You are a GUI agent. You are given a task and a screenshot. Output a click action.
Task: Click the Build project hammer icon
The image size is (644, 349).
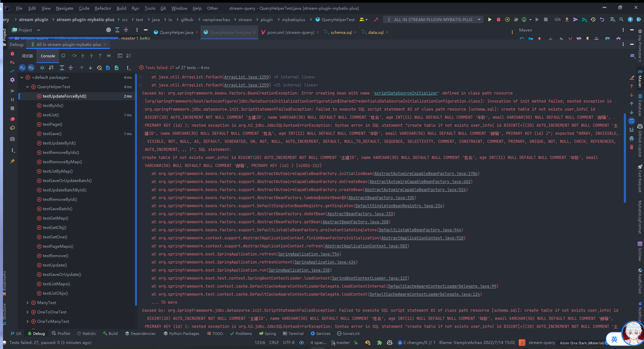pyautogui.click(x=376, y=20)
